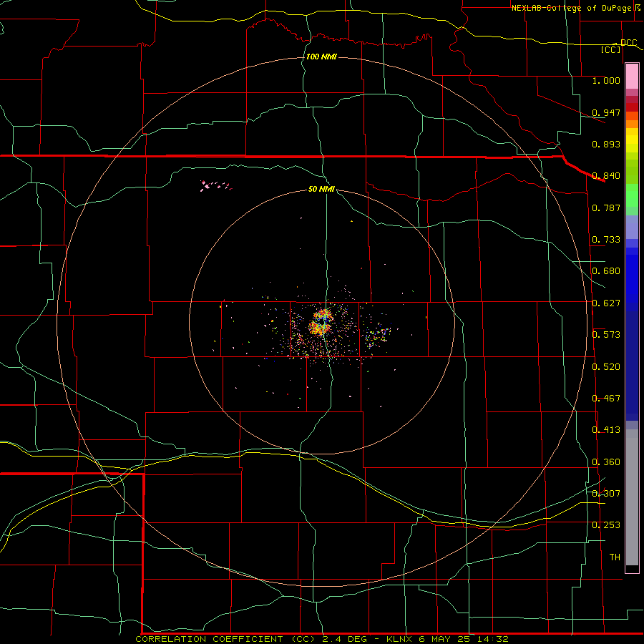Click the 0.520 scale value
644x644 pixels.
tap(606, 367)
